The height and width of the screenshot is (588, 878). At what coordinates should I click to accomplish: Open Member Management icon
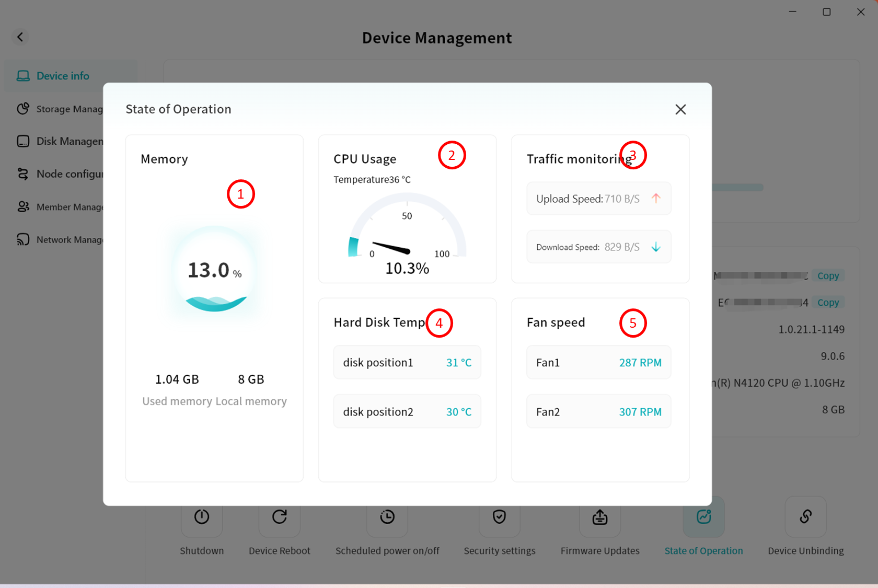23,207
